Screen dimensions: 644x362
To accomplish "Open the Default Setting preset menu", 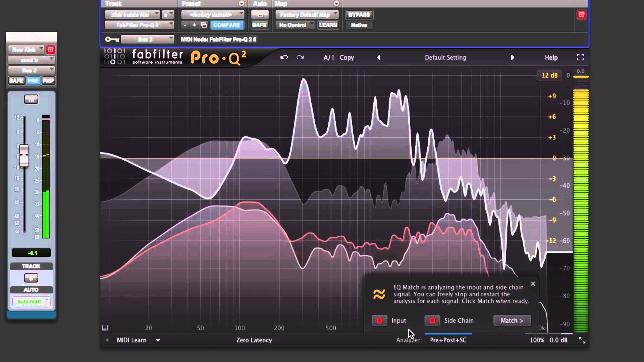I will click(x=445, y=58).
